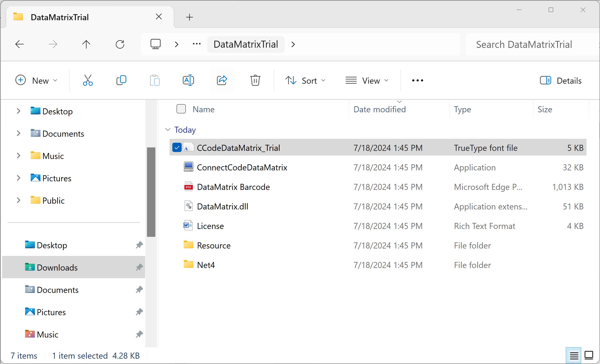Click the pin icon beside pinned Music

139,334
